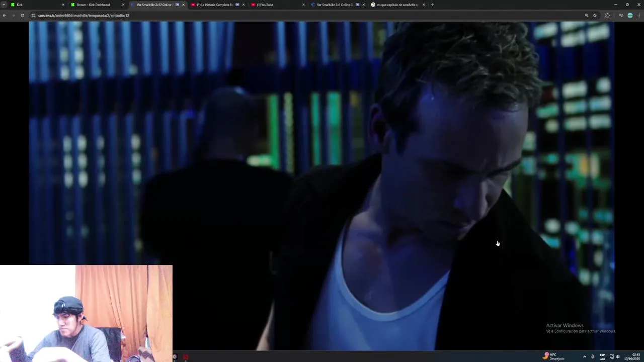Open the red app on taskbar
The height and width of the screenshot is (362, 644).
tap(186, 357)
